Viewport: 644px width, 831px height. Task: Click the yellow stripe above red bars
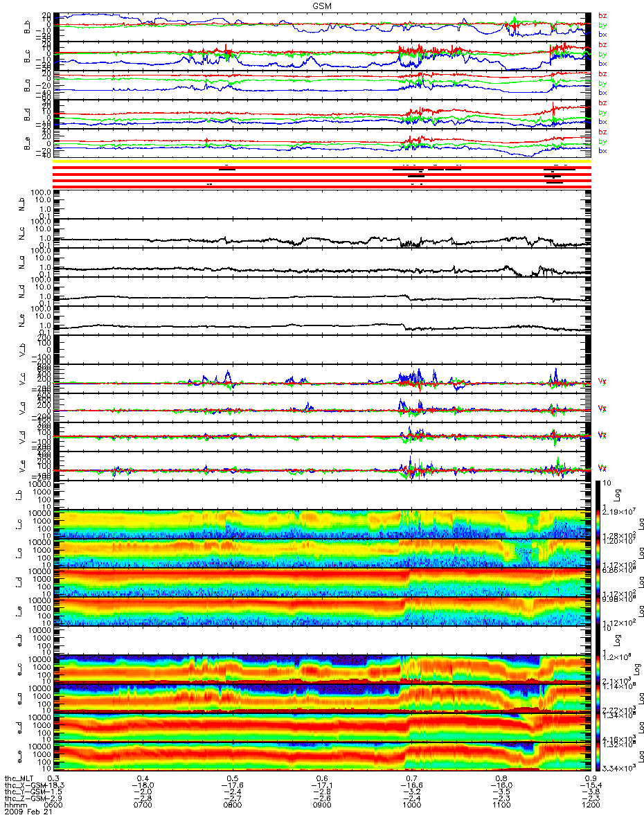[322, 162]
